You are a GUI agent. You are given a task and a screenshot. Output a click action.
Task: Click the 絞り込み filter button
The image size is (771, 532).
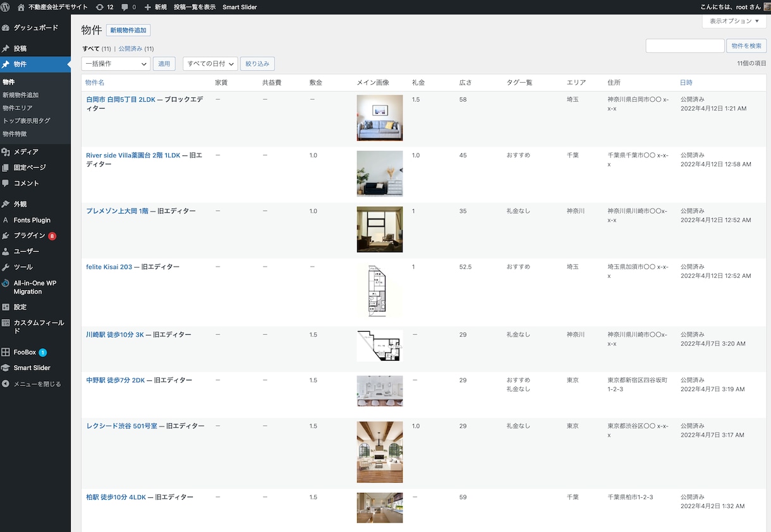(257, 64)
